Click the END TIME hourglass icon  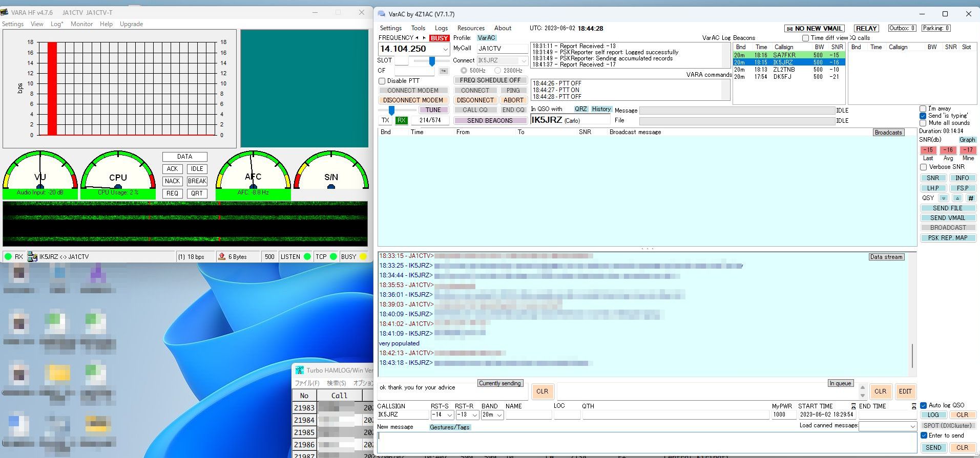[x=914, y=406]
